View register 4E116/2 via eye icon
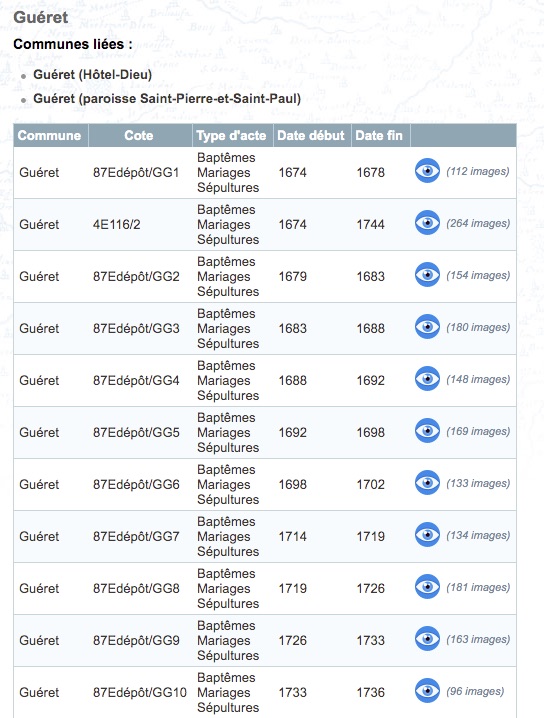The image size is (544, 718). 427,223
